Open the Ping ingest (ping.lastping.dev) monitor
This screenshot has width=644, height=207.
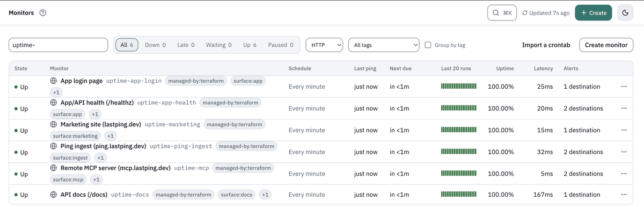point(104,146)
